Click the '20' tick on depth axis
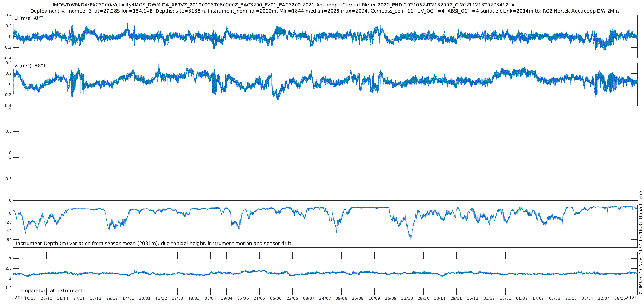This screenshot has height=304, width=644. point(9,222)
